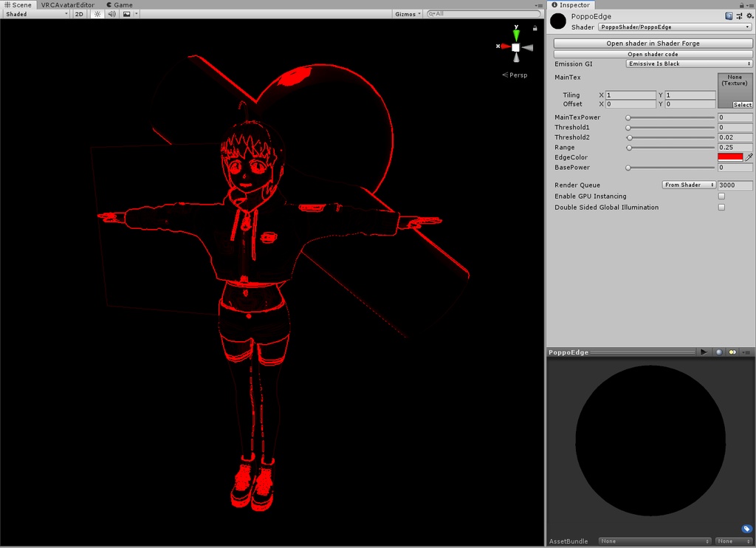Click Tiling X input field
Image resolution: width=756 pixels, height=548 pixels.
(x=630, y=95)
